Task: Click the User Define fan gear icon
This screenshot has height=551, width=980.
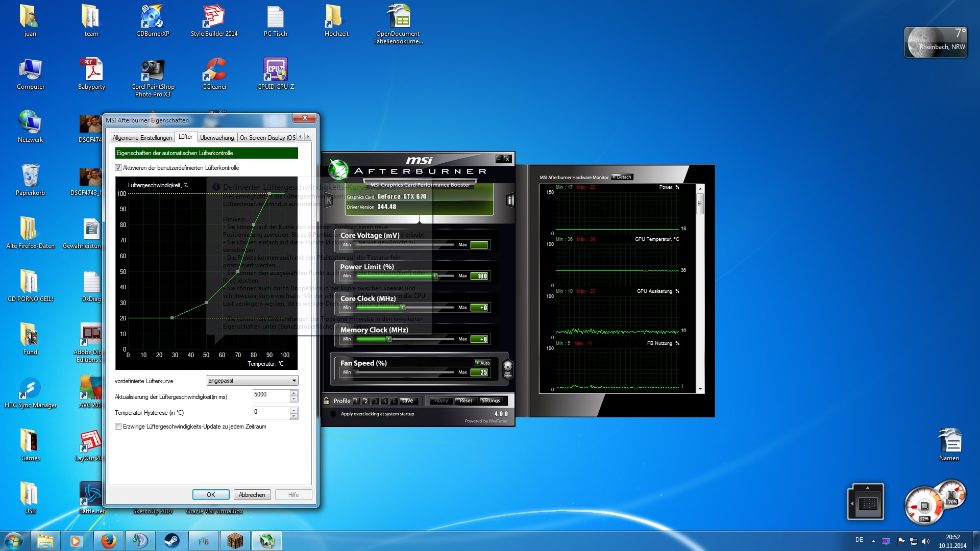Action: [507, 367]
